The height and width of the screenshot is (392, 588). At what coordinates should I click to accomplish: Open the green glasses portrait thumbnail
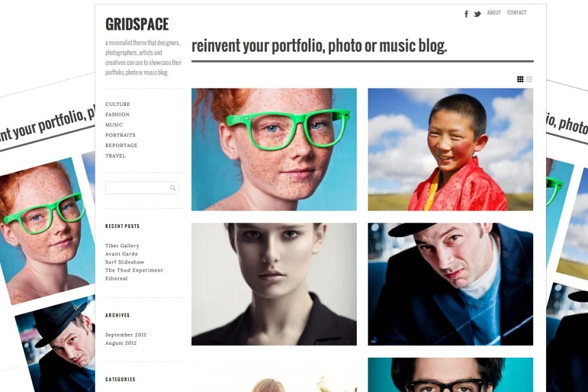[x=274, y=150]
